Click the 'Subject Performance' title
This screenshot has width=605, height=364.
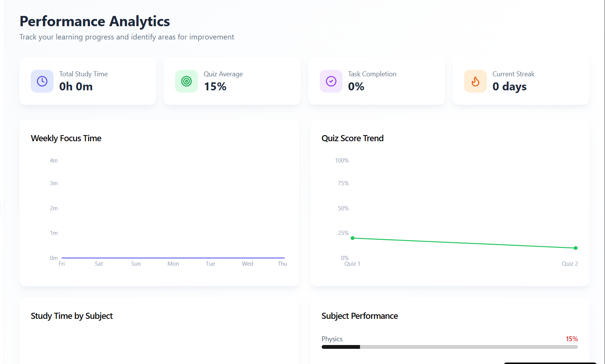pyautogui.click(x=360, y=316)
